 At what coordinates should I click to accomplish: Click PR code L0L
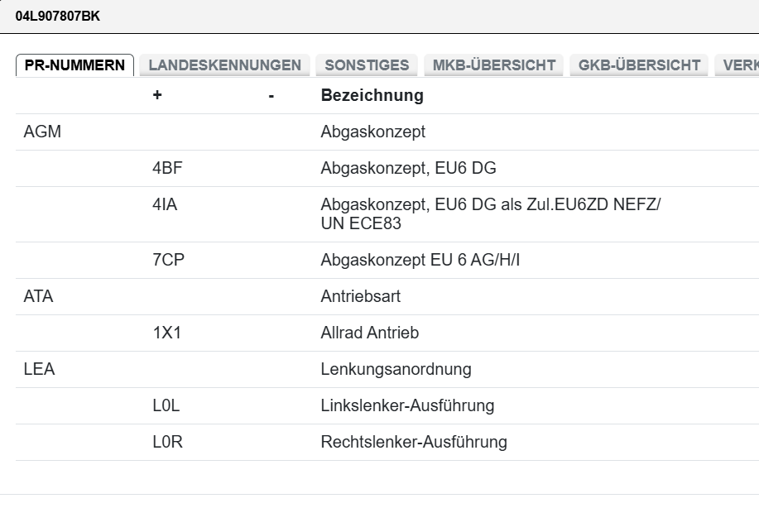[166, 405]
